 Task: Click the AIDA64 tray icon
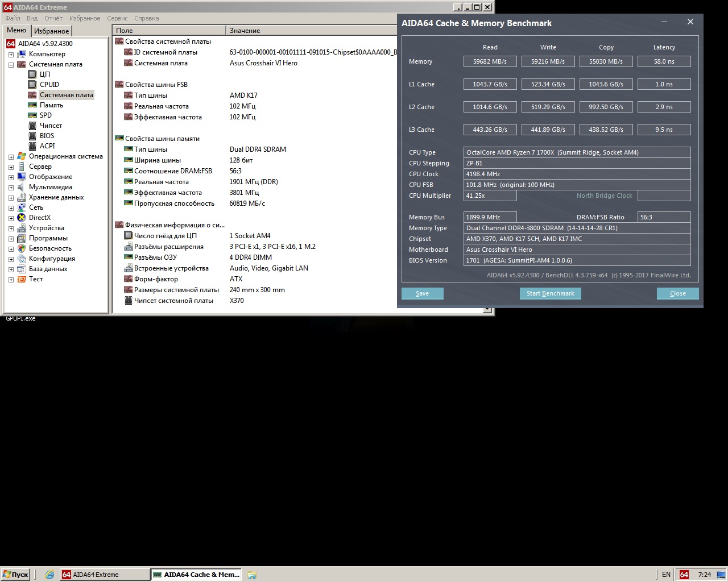point(684,575)
